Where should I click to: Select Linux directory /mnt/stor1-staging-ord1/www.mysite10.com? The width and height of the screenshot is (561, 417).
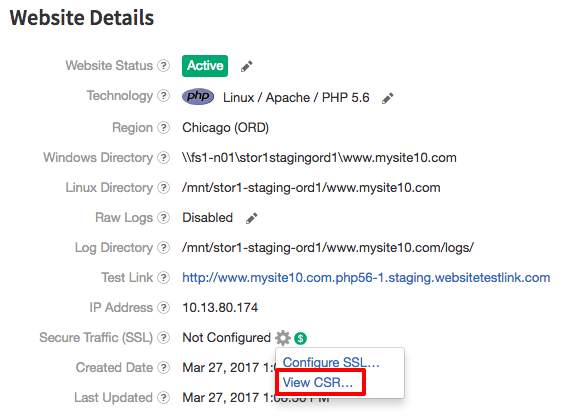(x=311, y=188)
